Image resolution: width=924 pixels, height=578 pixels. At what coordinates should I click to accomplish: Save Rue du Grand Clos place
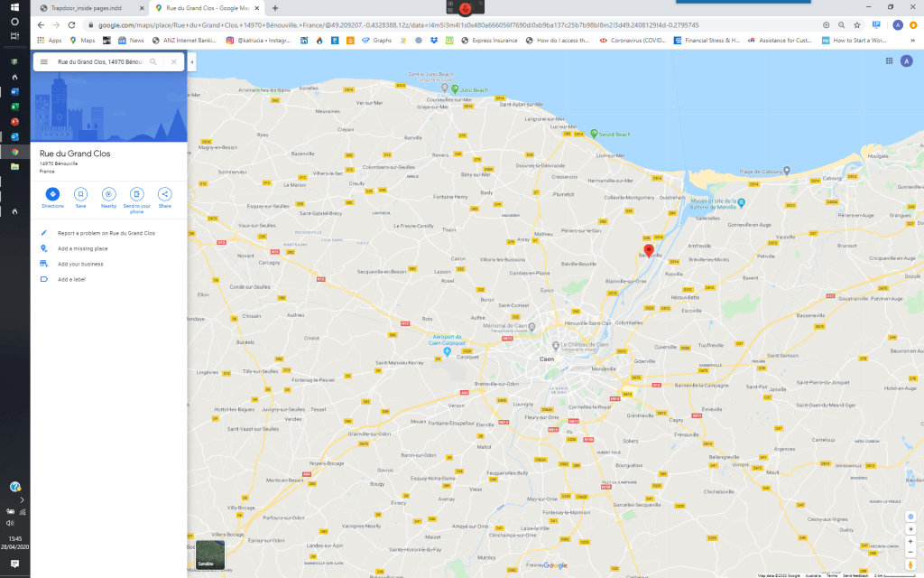[x=80, y=194]
